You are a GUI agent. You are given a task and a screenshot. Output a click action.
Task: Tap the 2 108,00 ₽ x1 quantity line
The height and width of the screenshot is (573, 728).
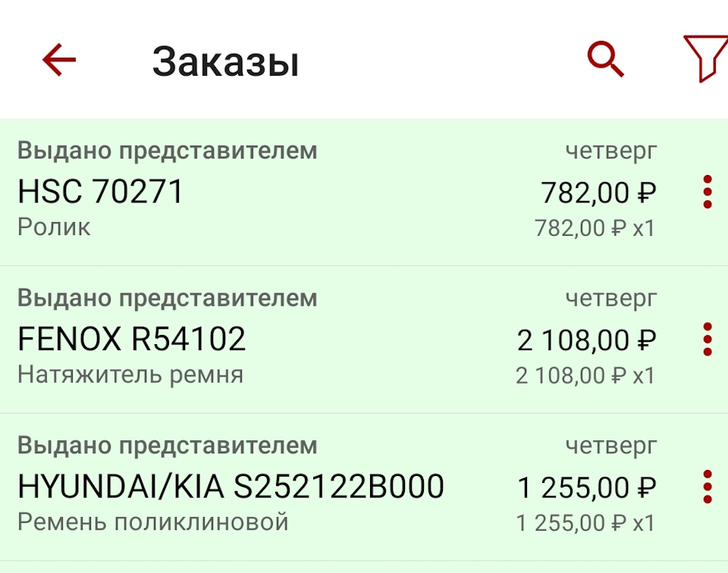click(585, 375)
